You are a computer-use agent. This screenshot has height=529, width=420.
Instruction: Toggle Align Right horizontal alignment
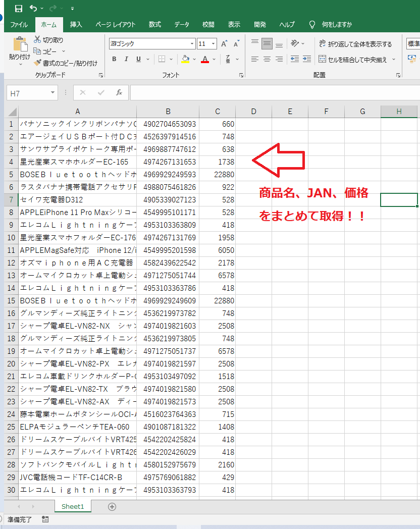(x=279, y=60)
